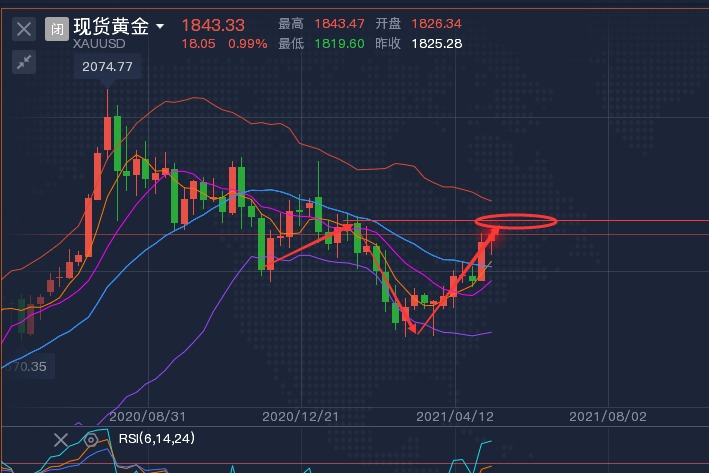This screenshot has height=473, width=709.
Task: Click the shrink chart arrows icon
Action: 24,62
